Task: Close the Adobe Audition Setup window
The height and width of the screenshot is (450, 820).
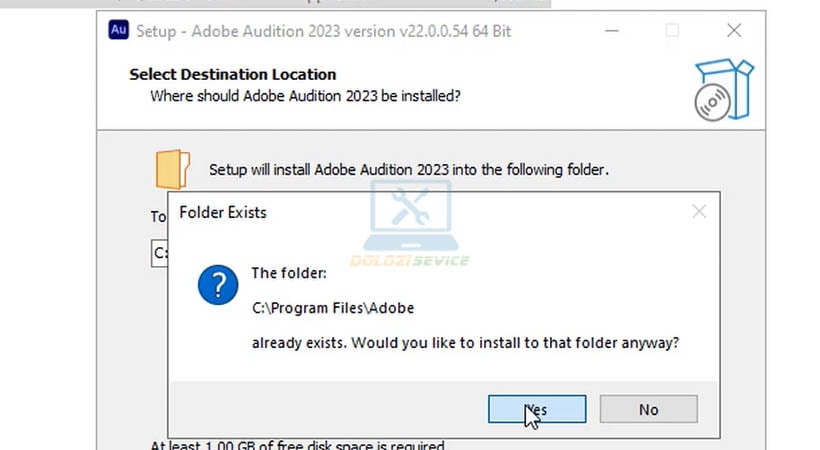Action: point(733,31)
